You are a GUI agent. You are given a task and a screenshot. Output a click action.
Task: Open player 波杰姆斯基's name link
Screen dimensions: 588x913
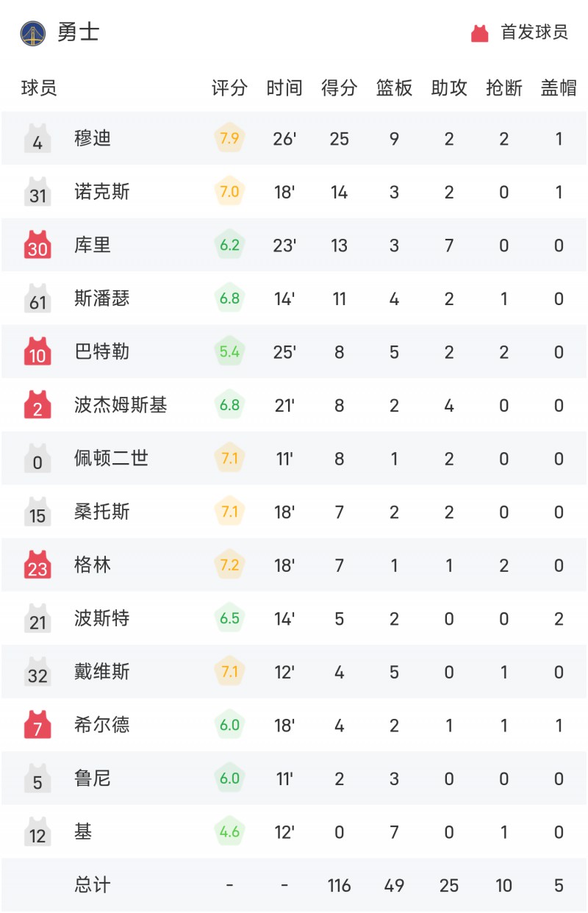(x=121, y=404)
